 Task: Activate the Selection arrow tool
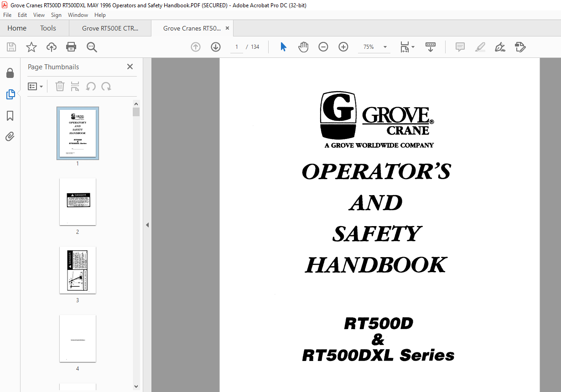[x=283, y=47]
